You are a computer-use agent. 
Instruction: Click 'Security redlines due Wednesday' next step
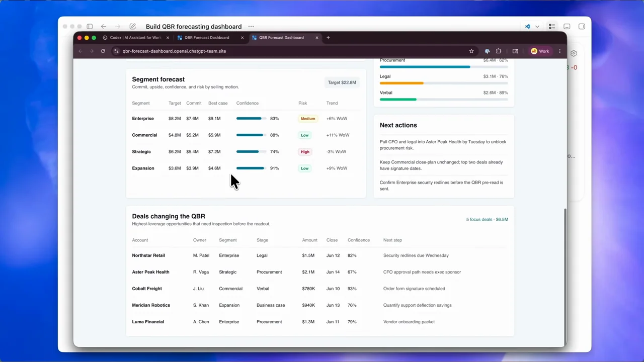(416, 255)
